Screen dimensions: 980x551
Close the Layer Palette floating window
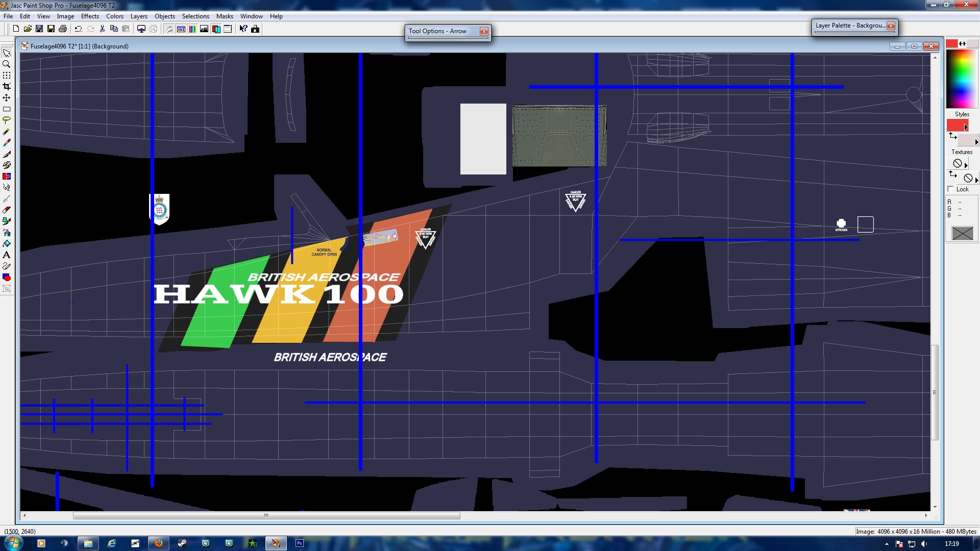[x=891, y=26]
